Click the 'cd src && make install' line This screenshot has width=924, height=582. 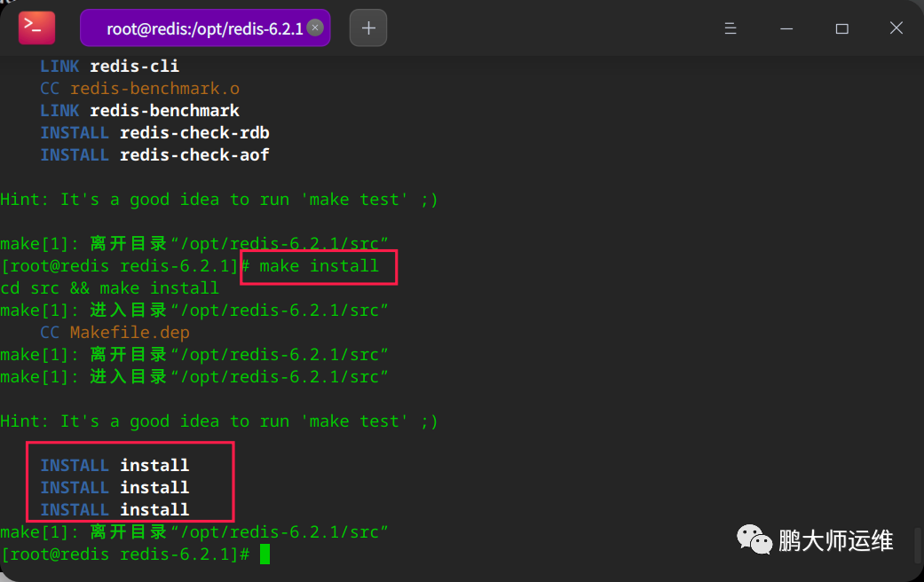click(109, 288)
